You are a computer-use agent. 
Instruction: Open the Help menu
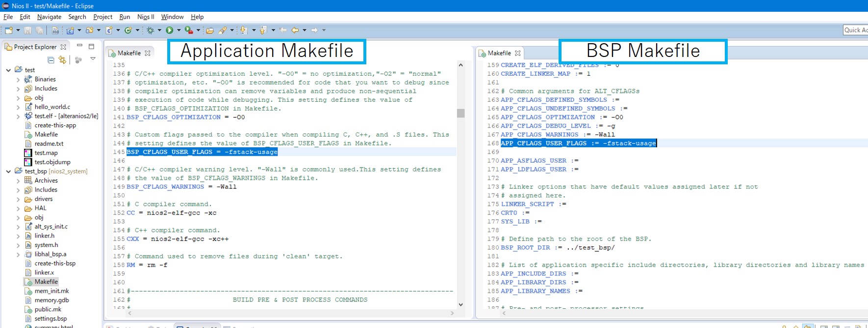click(x=197, y=17)
